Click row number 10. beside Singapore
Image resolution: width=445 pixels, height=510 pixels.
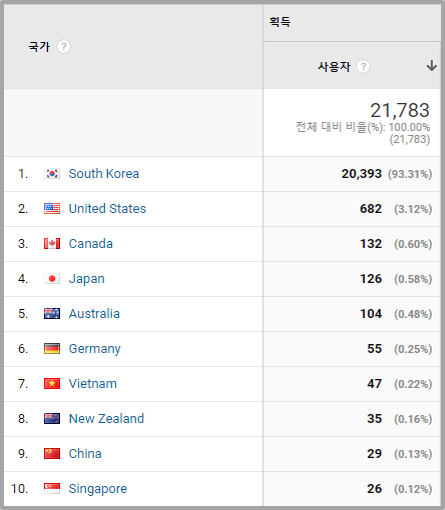point(20,489)
